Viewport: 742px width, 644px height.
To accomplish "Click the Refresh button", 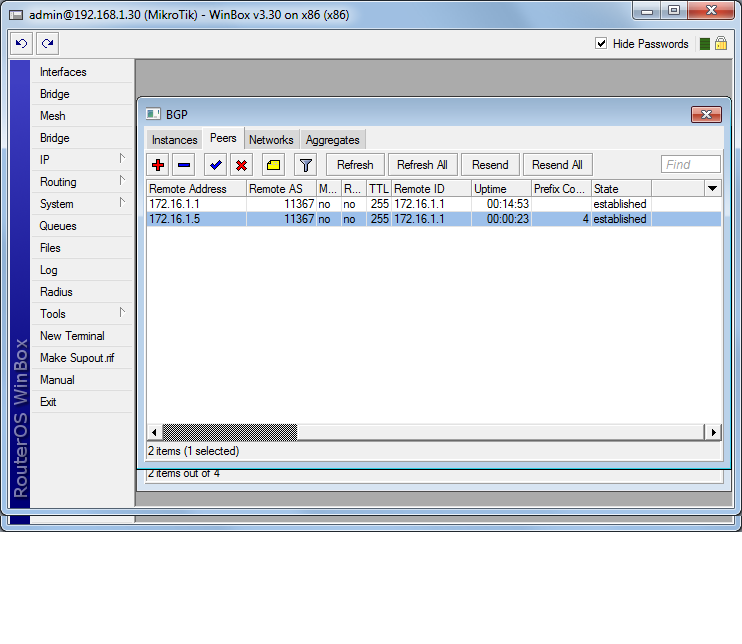I will coord(355,165).
